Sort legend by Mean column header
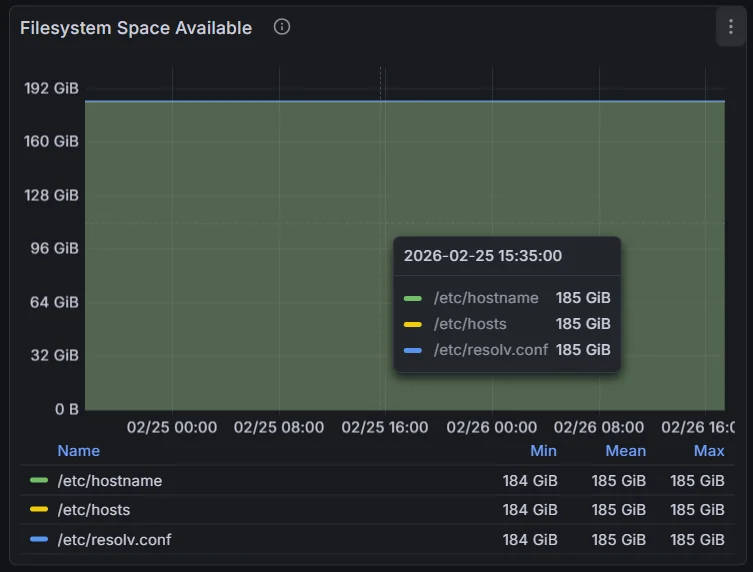753x572 pixels. [625, 450]
